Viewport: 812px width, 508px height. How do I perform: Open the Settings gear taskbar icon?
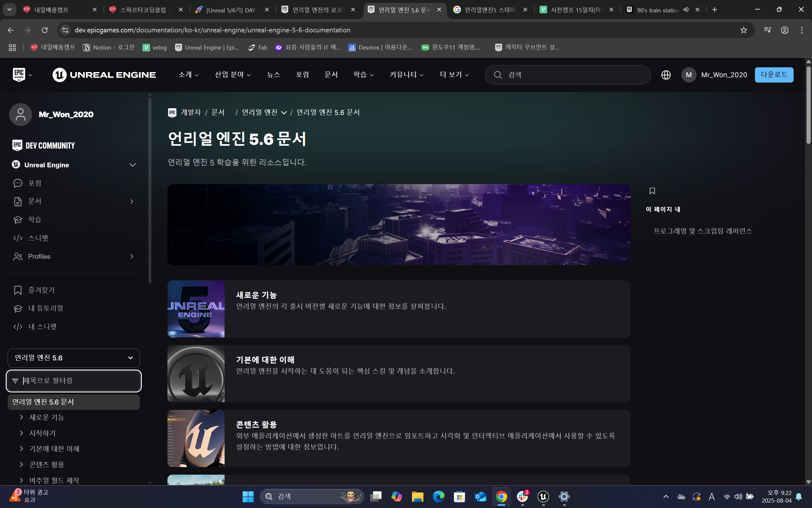(564, 497)
